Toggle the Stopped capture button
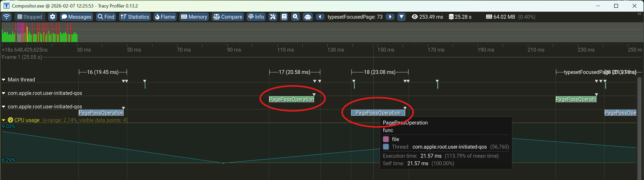 pos(30,17)
